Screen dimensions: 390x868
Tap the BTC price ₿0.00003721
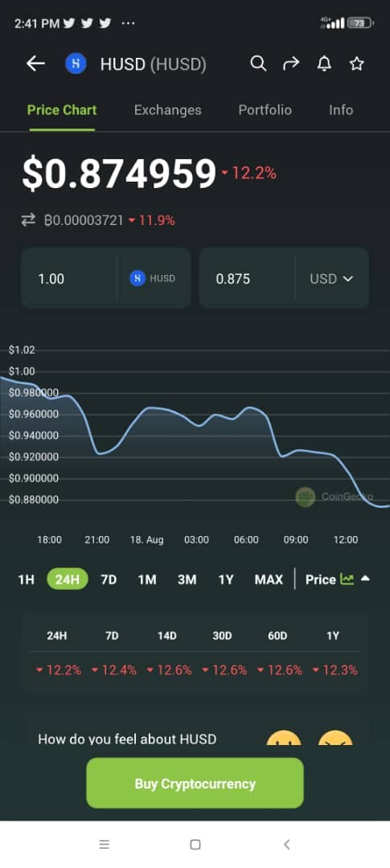click(83, 220)
